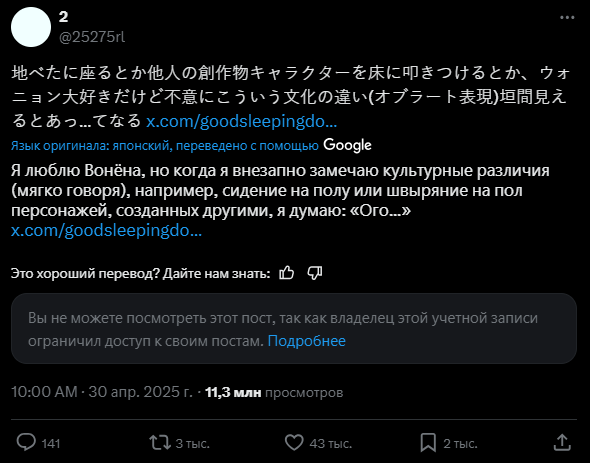The height and width of the screenshot is (463, 590).
Task: Click the 'Подробнее' learn more link
Action: (x=306, y=341)
